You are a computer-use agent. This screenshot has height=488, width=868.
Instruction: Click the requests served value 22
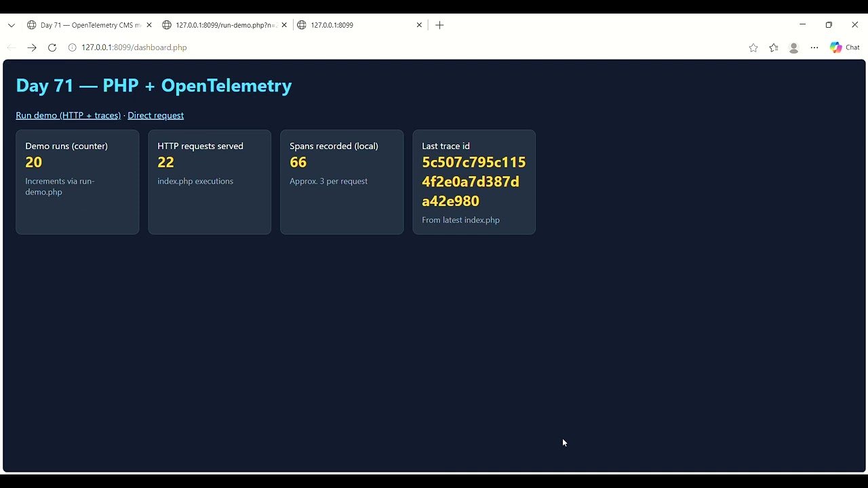coord(166,162)
